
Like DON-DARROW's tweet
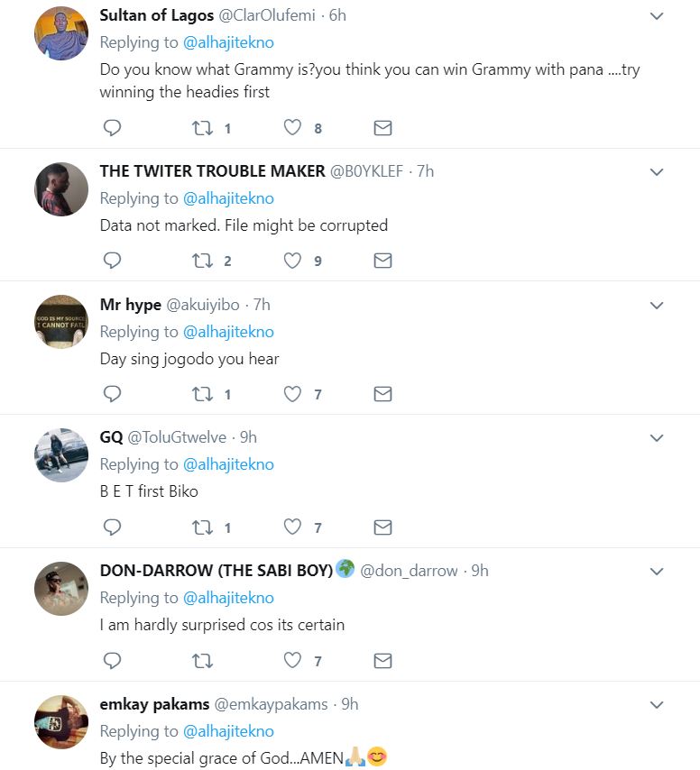click(x=292, y=661)
